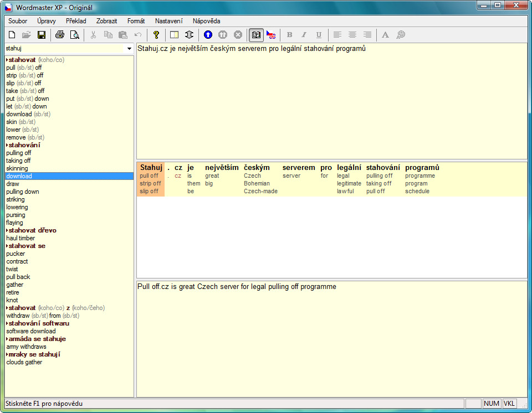Choose 'strip off' alternative under Stahuj
This screenshot has height=413, width=532.
click(150, 183)
